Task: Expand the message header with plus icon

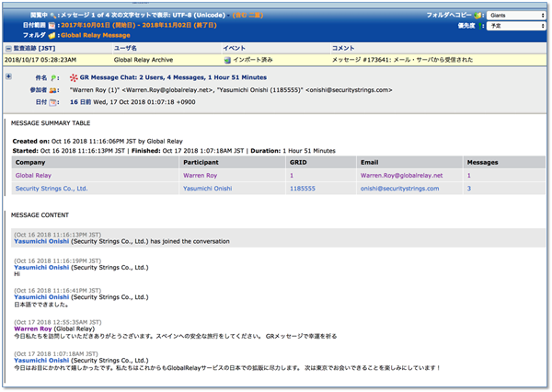Action: (x=8, y=76)
